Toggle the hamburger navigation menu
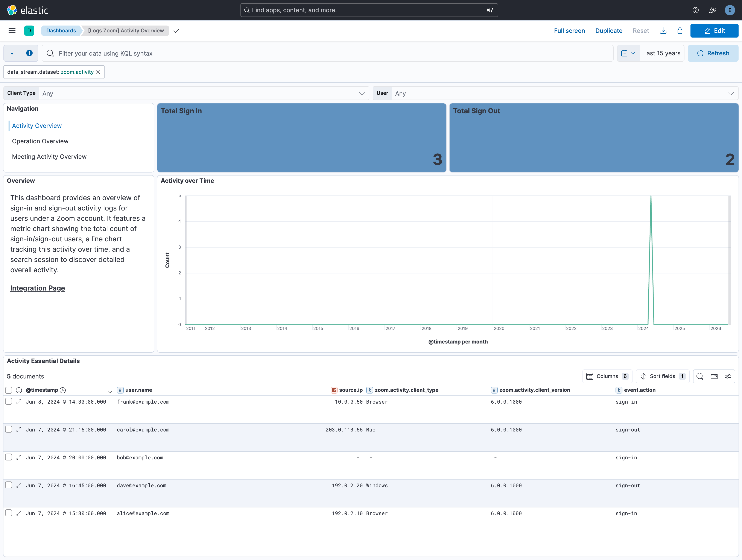The image size is (742, 560). coord(12,30)
